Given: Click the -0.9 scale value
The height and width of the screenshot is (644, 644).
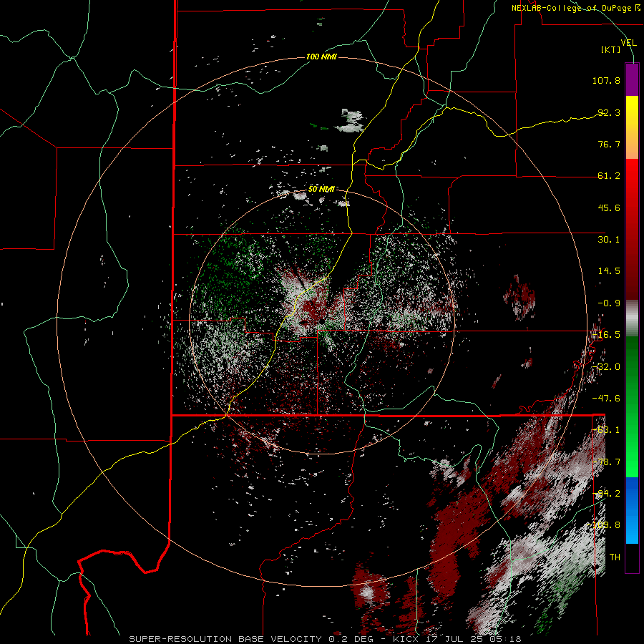Looking at the screenshot, I should pos(609,303).
